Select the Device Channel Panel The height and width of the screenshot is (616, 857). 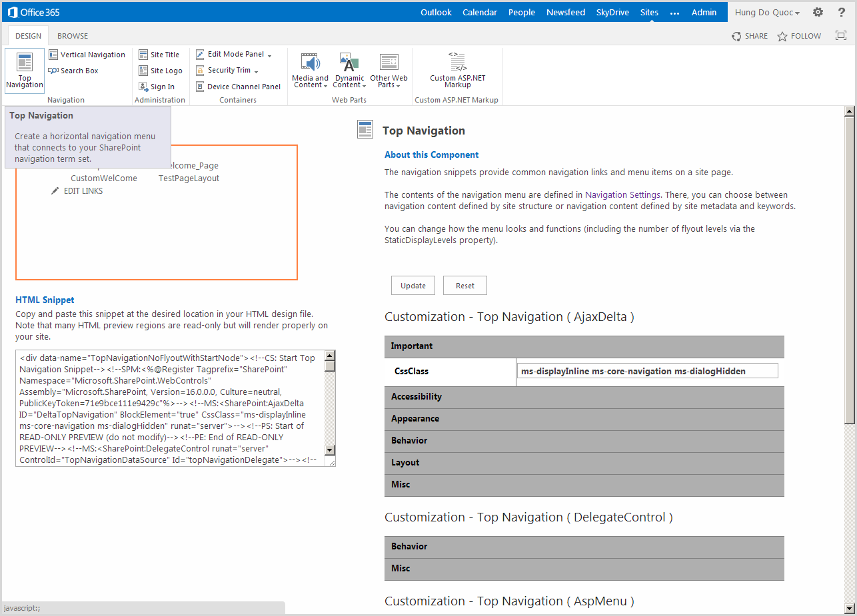pos(238,87)
